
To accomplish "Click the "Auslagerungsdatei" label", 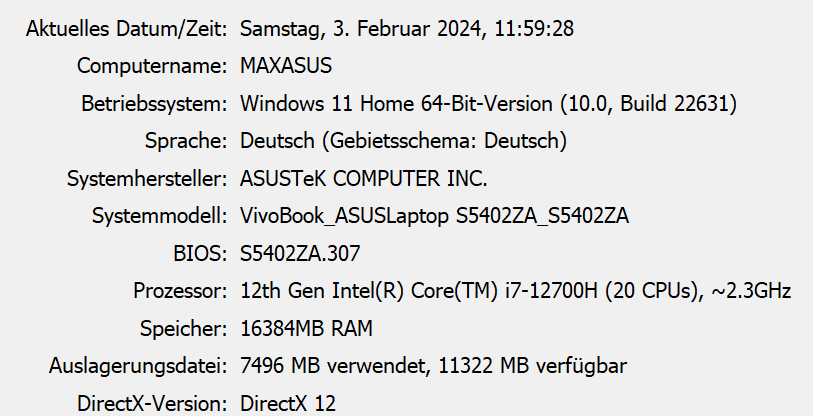I will coord(137,366).
